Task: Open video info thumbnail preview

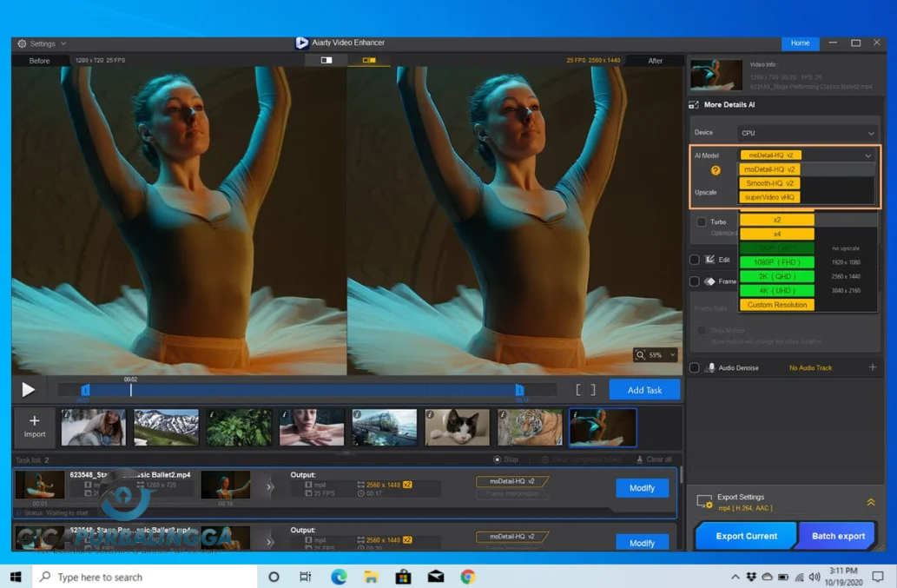Action: coord(716,75)
